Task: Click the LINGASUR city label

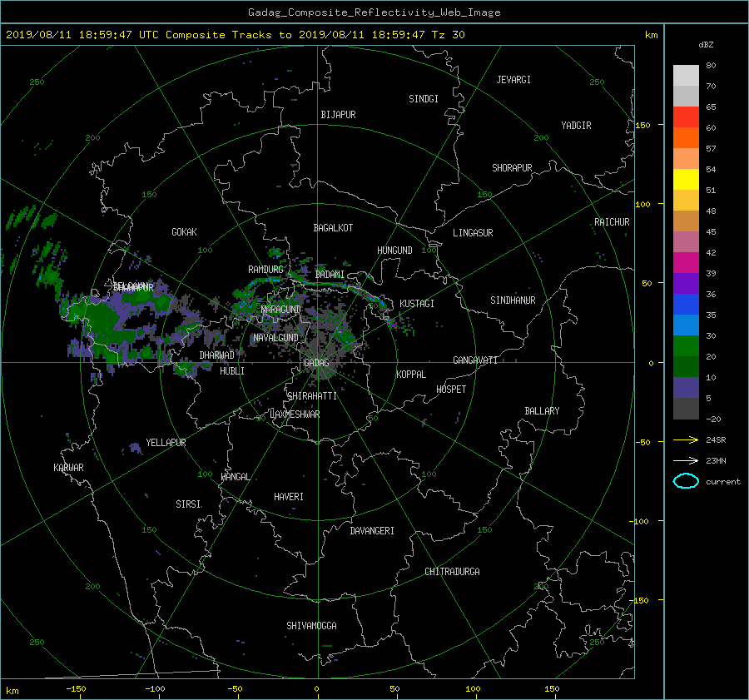Action: pyautogui.click(x=473, y=233)
